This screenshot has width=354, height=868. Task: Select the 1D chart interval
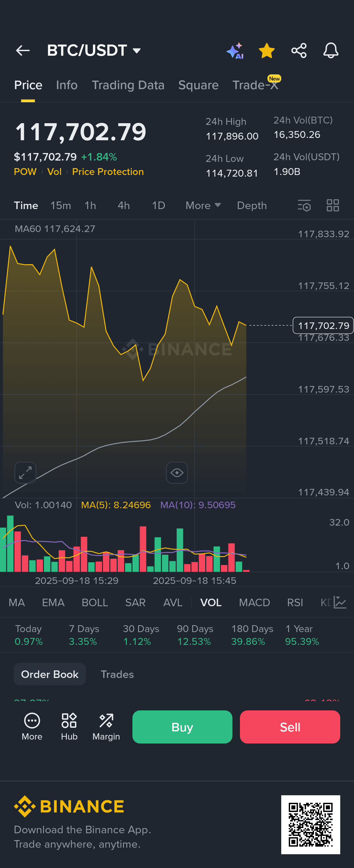[x=158, y=205]
